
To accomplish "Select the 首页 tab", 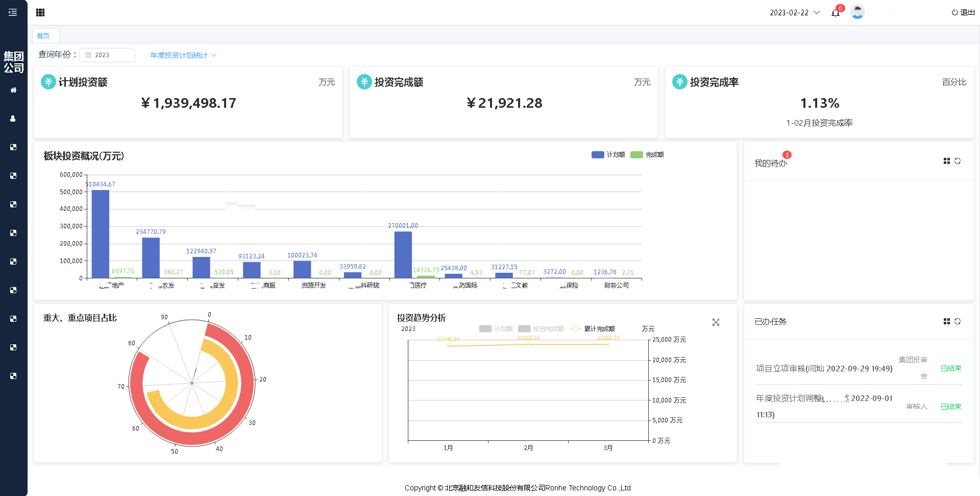I will 43,36.
